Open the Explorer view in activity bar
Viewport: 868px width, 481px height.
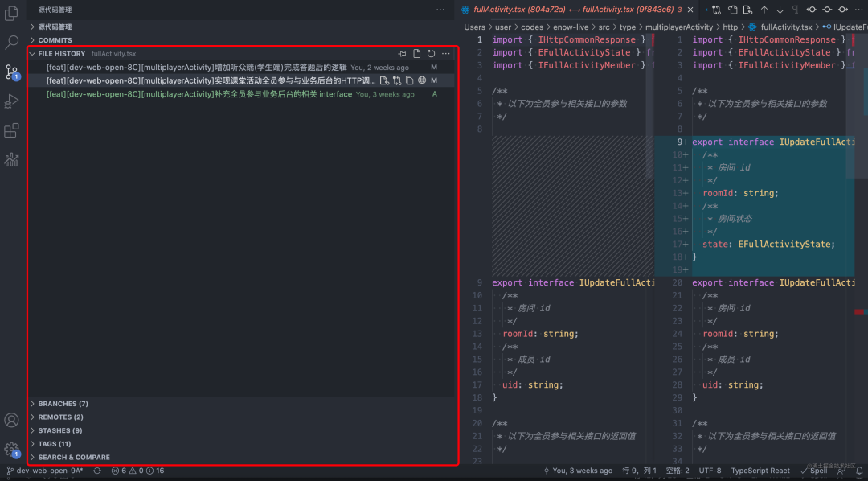11,13
